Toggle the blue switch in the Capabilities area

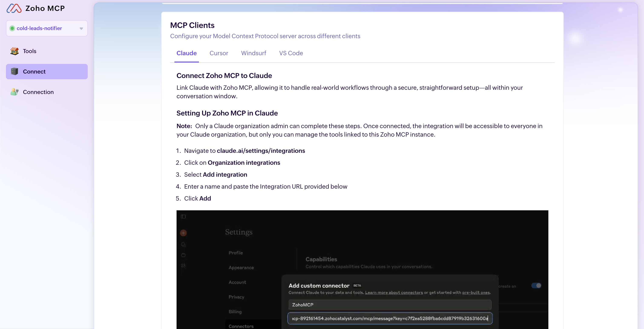click(x=536, y=286)
